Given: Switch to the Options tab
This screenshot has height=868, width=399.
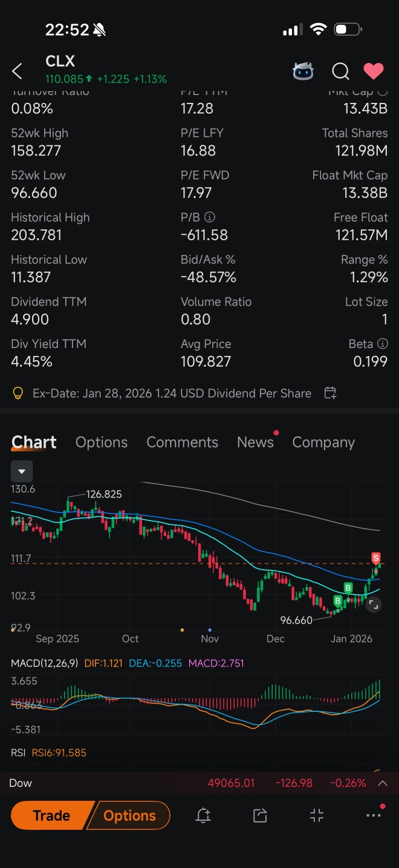Looking at the screenshot, I should tap(102, 442).
